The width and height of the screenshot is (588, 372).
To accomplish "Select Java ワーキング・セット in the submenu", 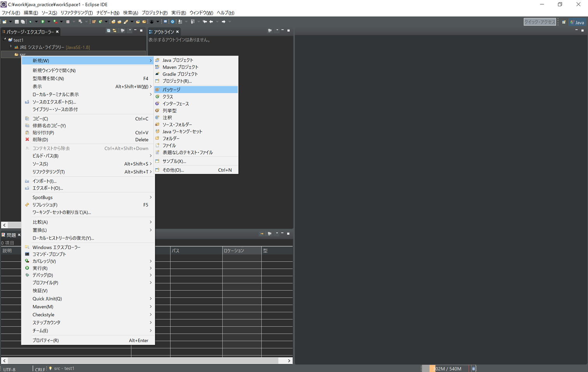I will (196, 132).
